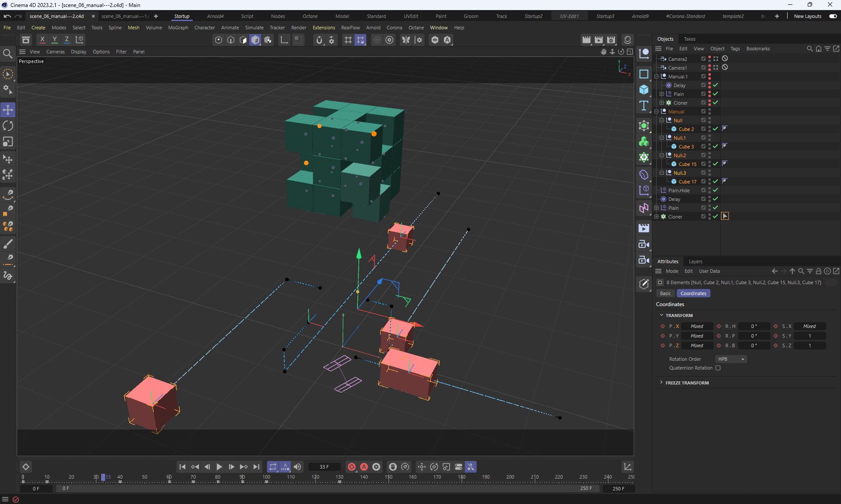Viewport: 841px width, 504px height.
Task: Select the Scale tool
Action: tap(8, 142)
